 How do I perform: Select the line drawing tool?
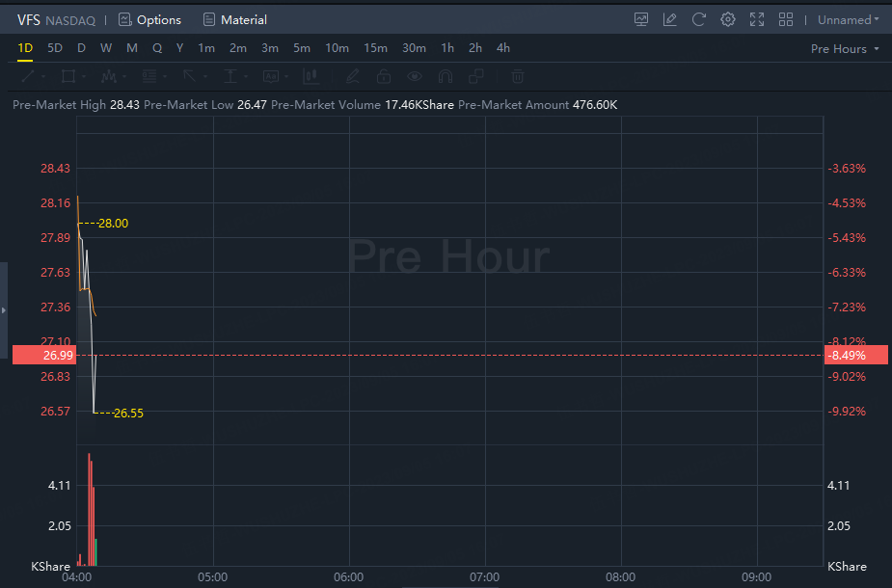tap(28, 76)
